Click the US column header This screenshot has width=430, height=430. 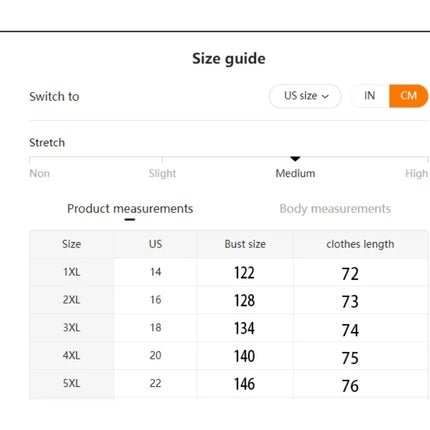click(x=155, y=244)
